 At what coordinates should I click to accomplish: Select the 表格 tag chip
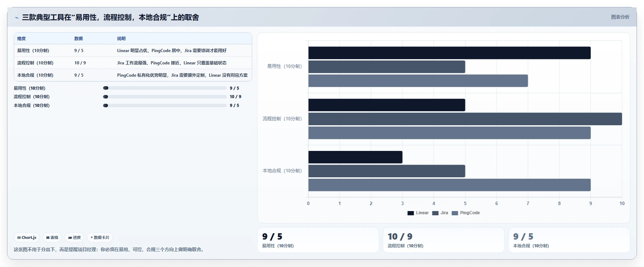click(52, 237)
